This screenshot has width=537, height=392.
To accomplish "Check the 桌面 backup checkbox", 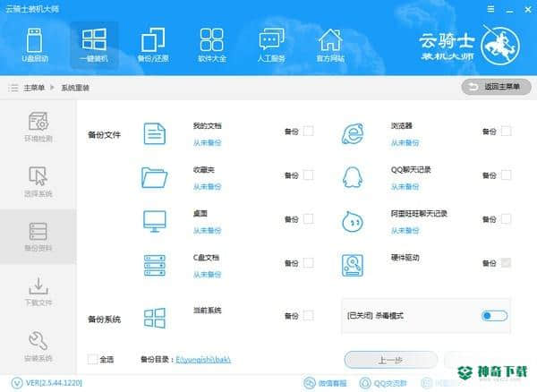I will click(x=308, y=218).
